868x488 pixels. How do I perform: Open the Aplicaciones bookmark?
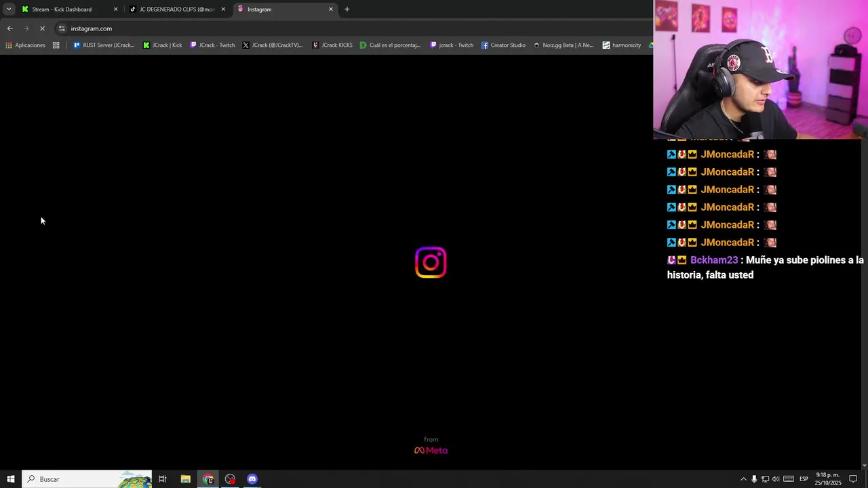coord(25,45)
